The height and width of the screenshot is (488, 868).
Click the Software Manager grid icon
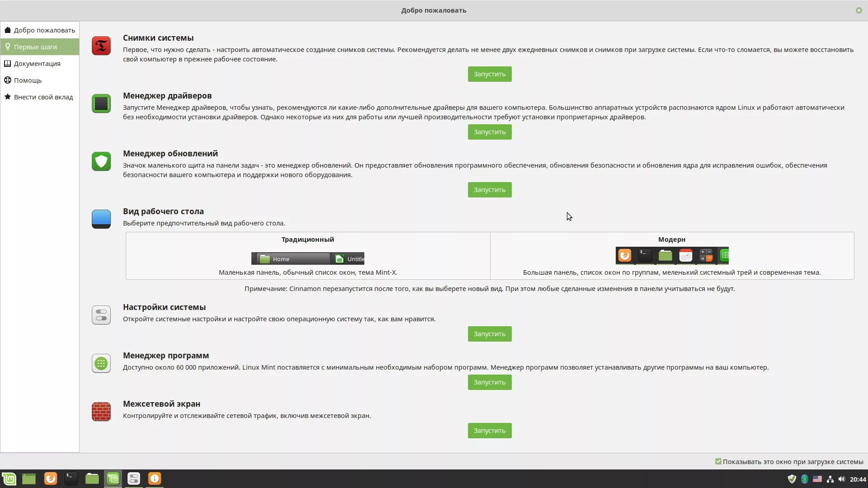click(x=101, y=363)
